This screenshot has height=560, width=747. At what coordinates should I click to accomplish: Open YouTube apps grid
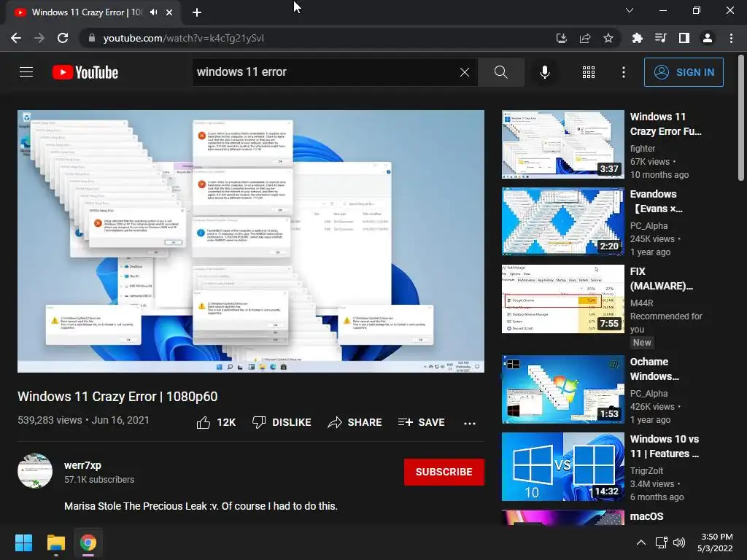(x=589, y=72)
